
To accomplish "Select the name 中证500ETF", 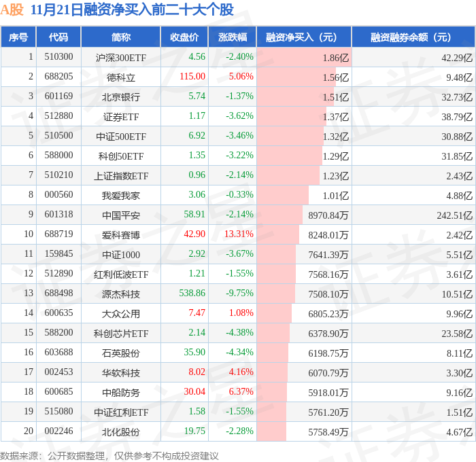I will point(121,137).
